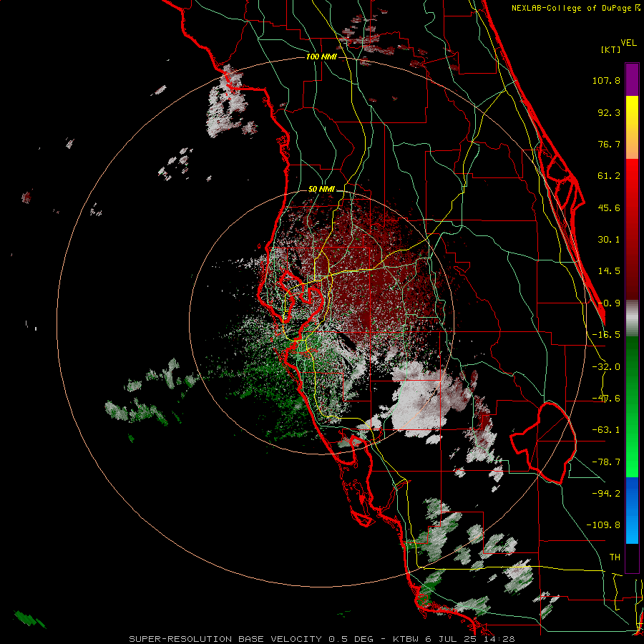This screenshot has width=644, height=644.
Task: Click the 76.7 value on velocity scale
Action: (609, 144)
